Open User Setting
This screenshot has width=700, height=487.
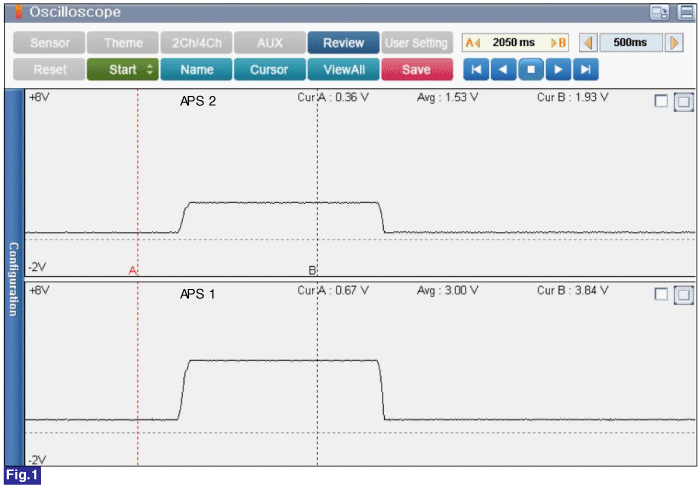coord(417,43)
